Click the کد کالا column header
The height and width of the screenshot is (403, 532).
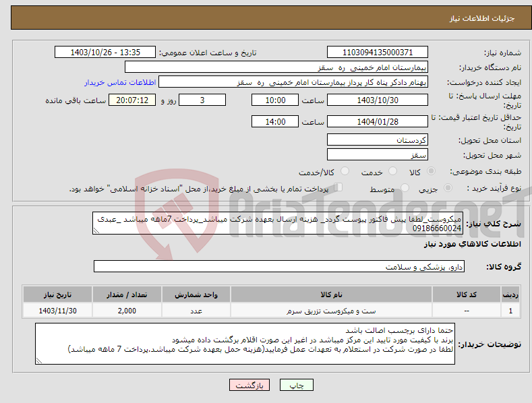click(467, 294)
